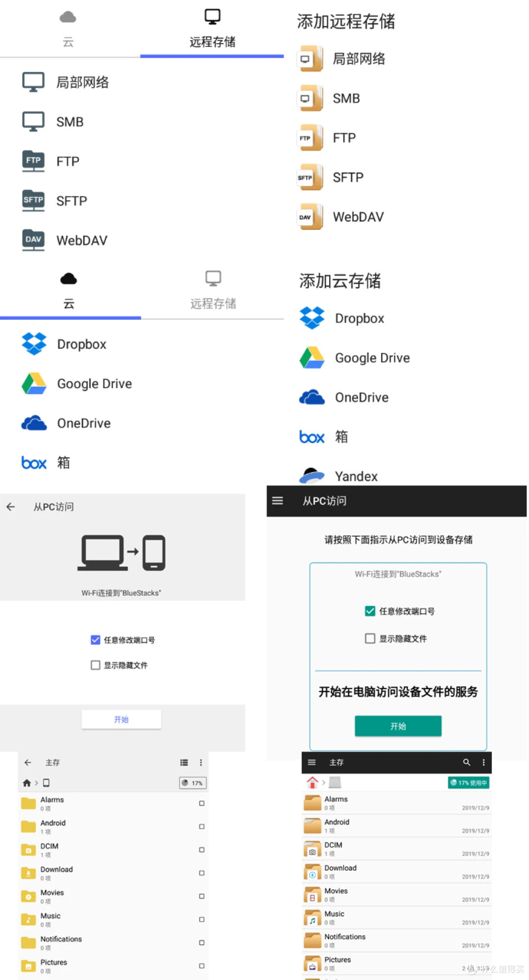Select the dark FTP server icon

tap(33, 161)
